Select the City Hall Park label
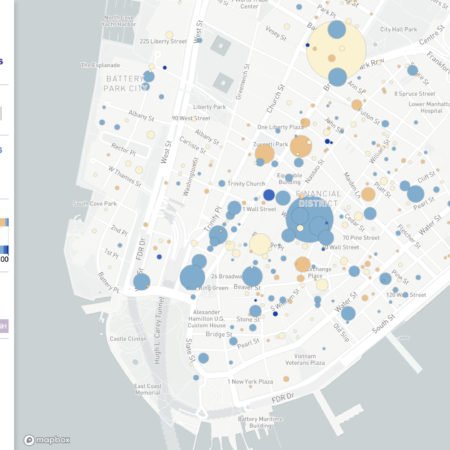This screenshot has width=450, height=450. tap(398, 29)
